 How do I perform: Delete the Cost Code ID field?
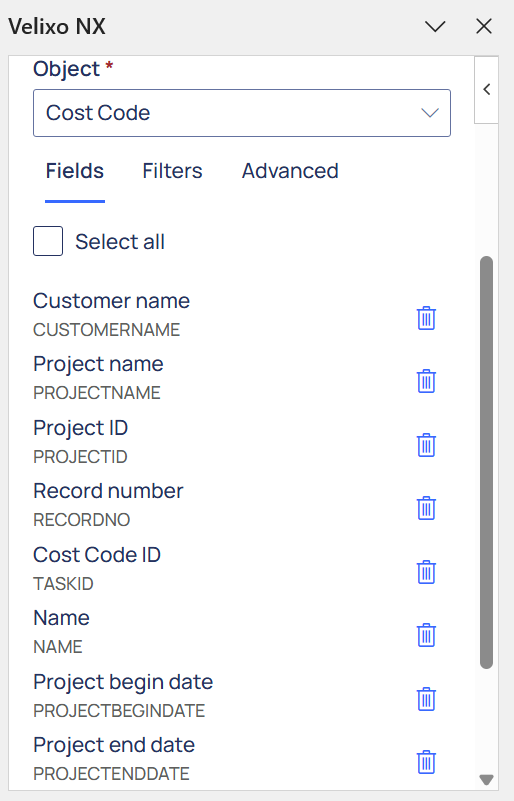point(426,572)
